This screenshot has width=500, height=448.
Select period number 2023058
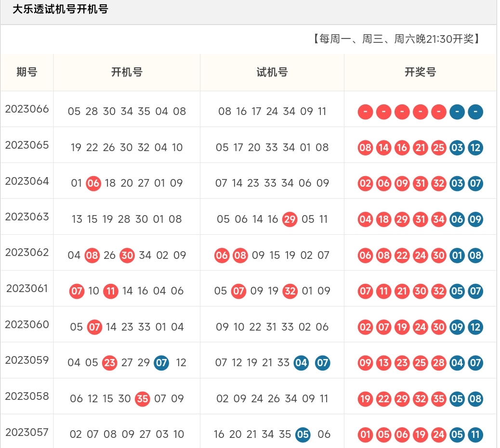[x=27, y=396]
